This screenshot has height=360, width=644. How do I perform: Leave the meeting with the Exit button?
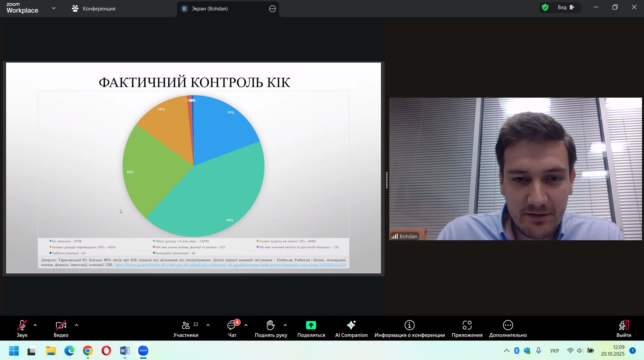(x=624, y=328)
